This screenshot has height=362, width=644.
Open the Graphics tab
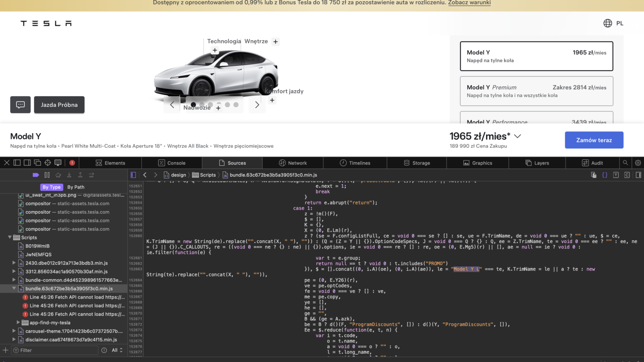pos(478,163)
